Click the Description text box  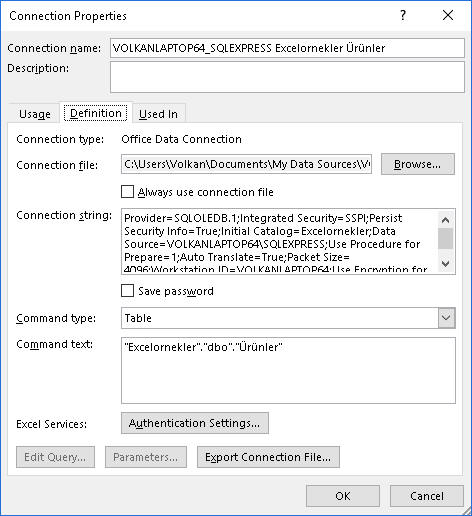click(x=287, y=77)
